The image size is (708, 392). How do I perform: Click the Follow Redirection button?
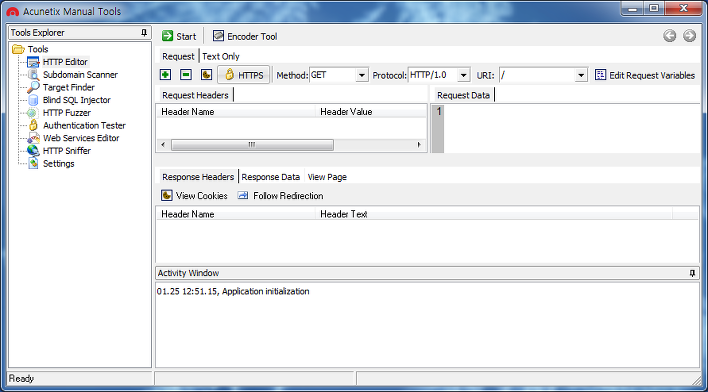280,196
